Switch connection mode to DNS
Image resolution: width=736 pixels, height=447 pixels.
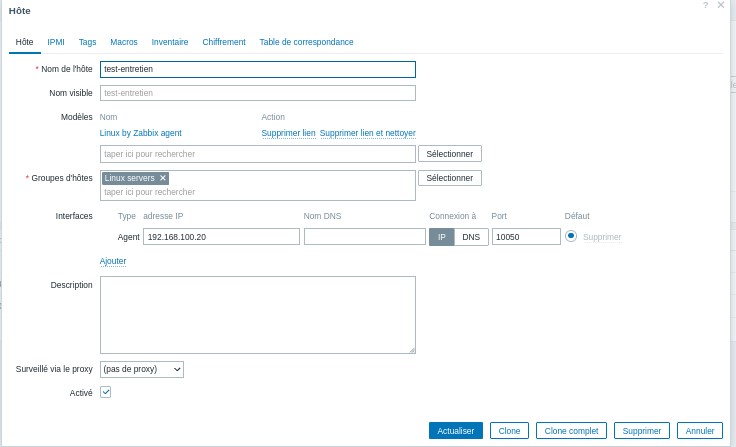tap(470, 237)
